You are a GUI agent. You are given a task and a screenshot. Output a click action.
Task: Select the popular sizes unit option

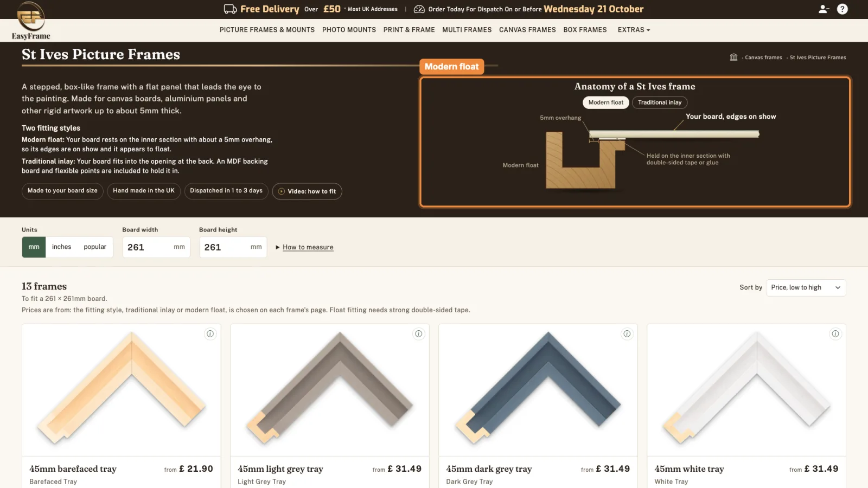pyautogui.click(x=95, y=247)
